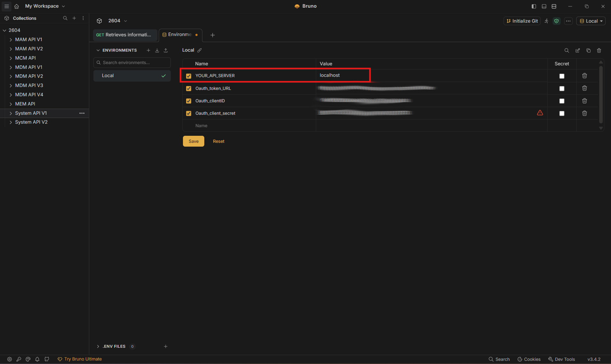
Task: Open the hamburger menu icon
Action: pos(6,6)
